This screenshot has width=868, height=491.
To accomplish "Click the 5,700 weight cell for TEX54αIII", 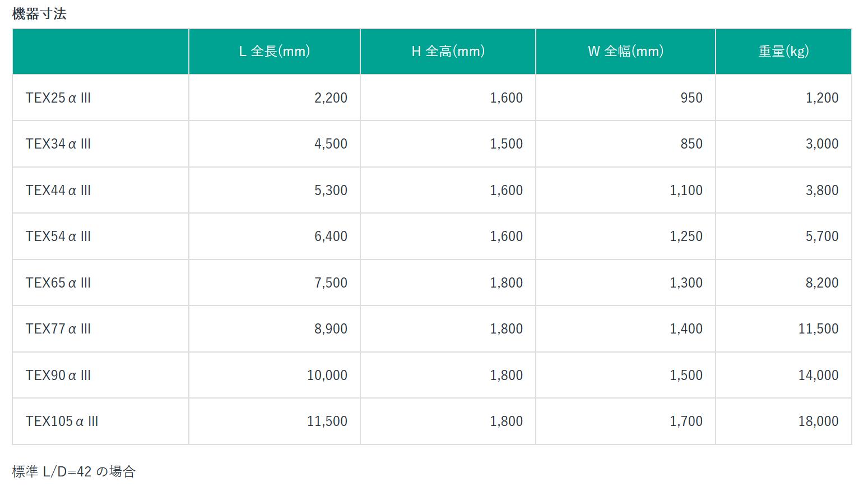I will [x=821, y=237].
